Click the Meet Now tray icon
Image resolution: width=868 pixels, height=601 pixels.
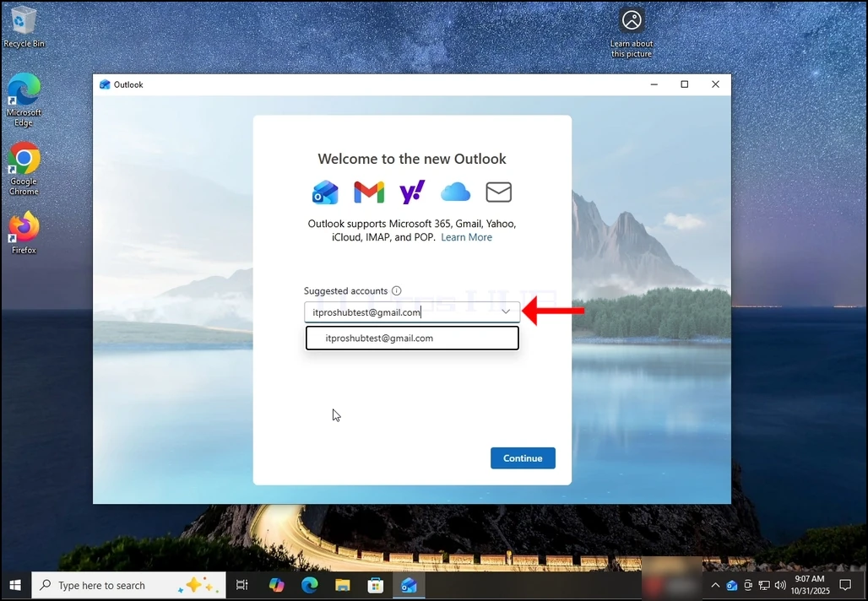click(x=748, y=586)
